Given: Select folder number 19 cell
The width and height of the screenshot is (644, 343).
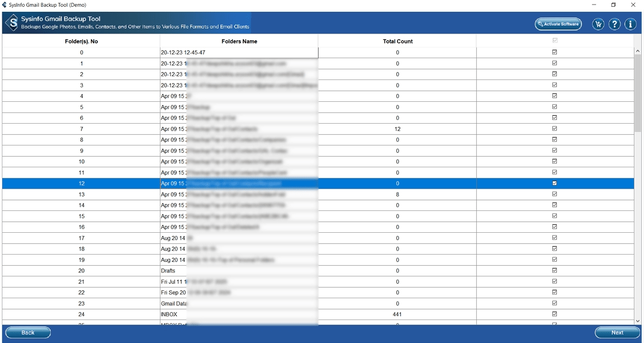Looking at the screenshot, I should tap(81, 260).
